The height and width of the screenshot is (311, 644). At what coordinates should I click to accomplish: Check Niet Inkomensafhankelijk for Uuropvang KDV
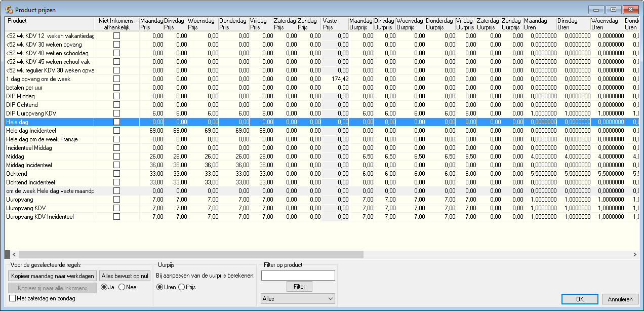coord(116,208)
